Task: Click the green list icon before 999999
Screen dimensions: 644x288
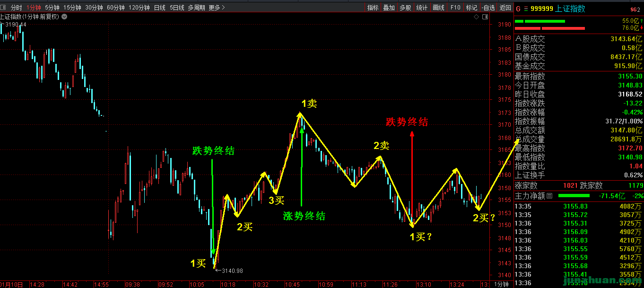Action: tap(526, 9)
